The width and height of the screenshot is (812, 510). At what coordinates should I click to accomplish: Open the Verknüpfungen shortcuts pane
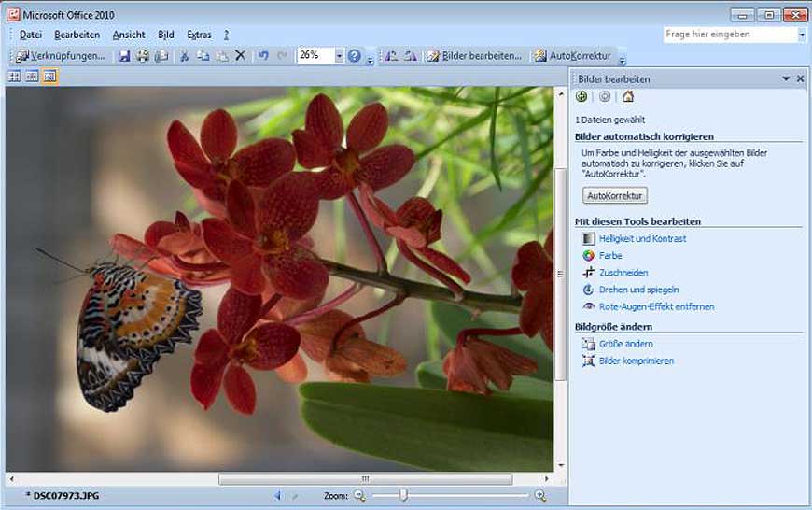(60, 55)
